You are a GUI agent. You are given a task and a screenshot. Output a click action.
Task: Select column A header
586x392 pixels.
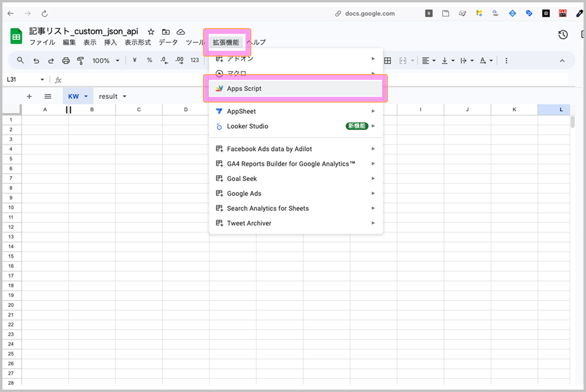[x=45, y=110]
